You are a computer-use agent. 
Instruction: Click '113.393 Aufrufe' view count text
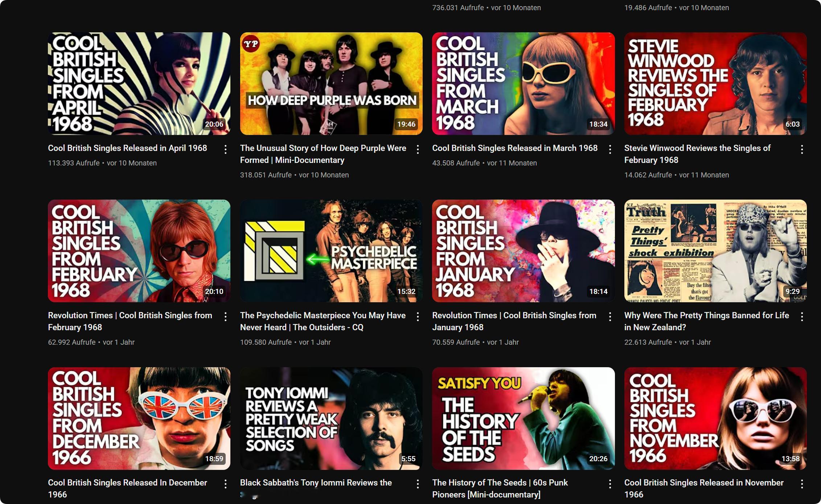(74, 163)
